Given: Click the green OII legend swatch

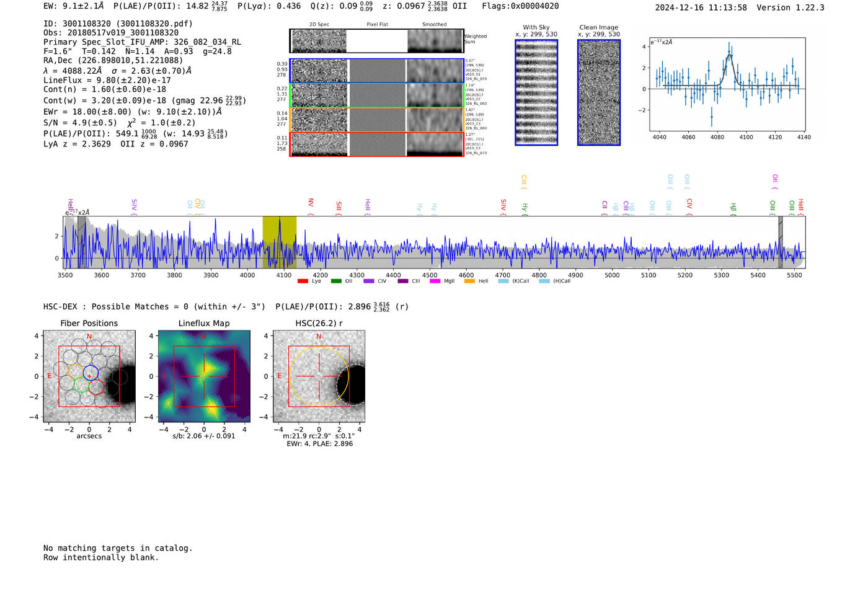Looking at the screenshot, I should [336, 282].
